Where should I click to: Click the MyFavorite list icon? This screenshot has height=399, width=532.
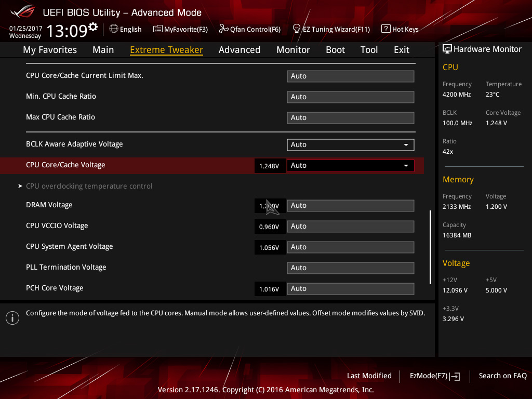[158, 29]
